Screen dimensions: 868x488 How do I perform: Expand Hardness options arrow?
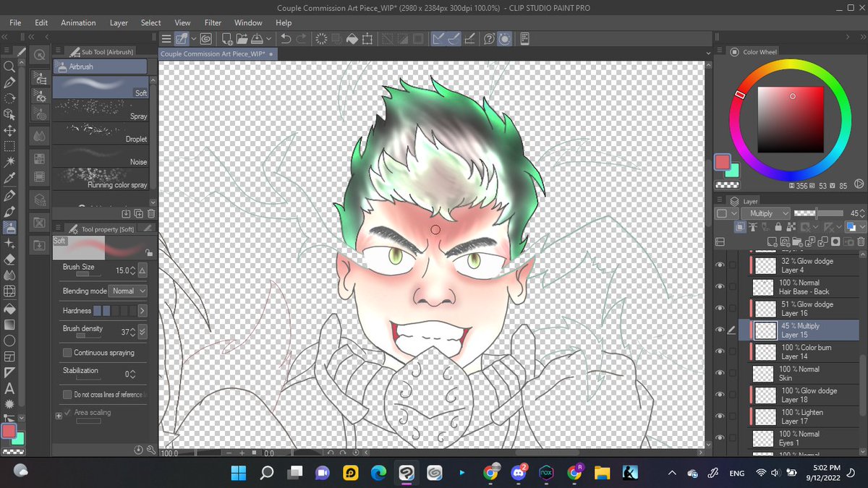pos(142,310)
